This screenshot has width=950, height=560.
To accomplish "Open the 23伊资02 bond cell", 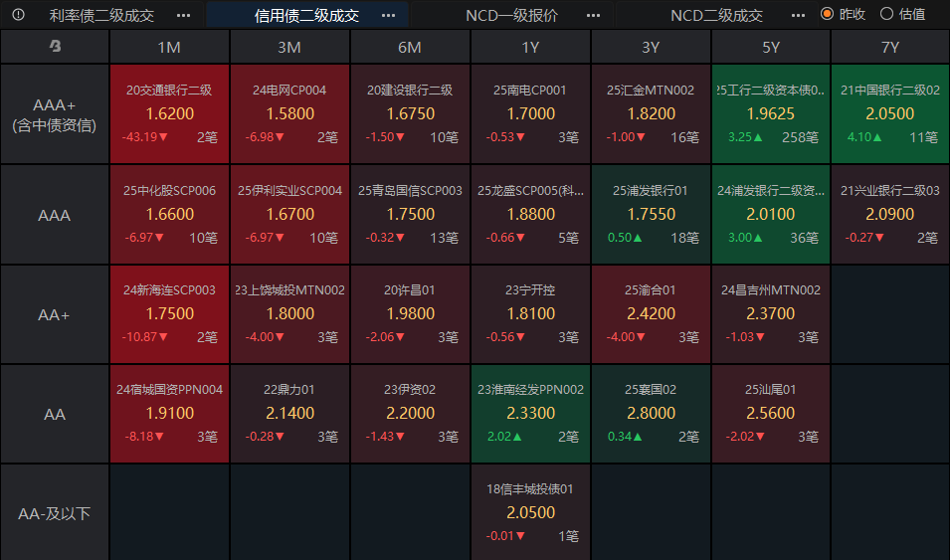I will (x=410, y=414).
